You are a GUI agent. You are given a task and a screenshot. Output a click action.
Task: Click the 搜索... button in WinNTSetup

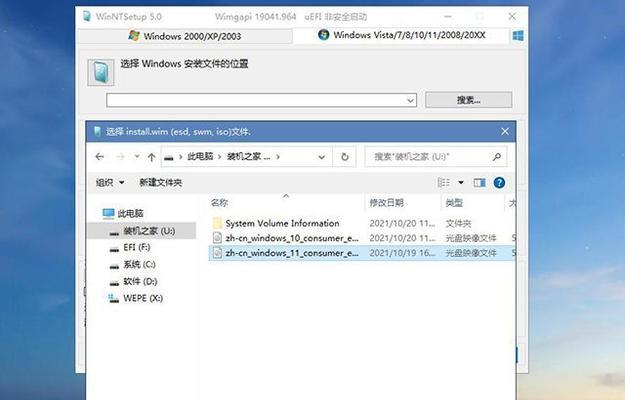468,100
